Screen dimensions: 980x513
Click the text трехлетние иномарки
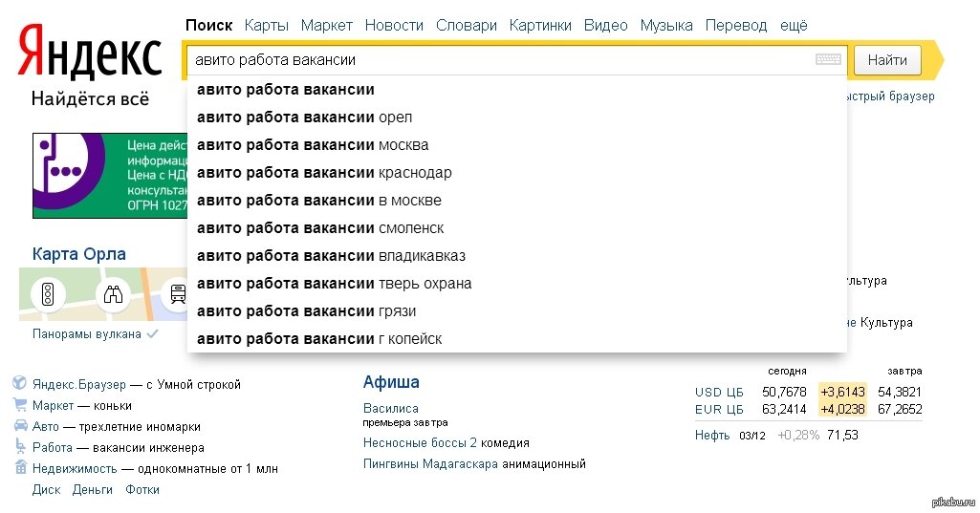(140, 427)
